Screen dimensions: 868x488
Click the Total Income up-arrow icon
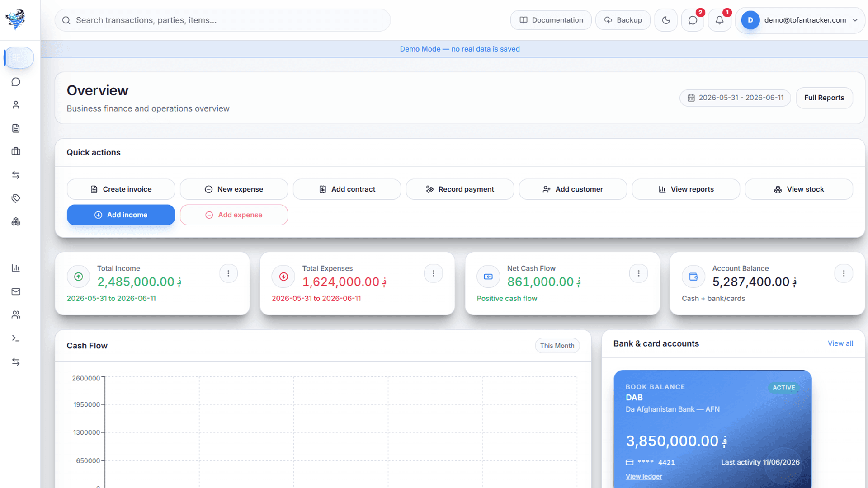click(78, 277)
